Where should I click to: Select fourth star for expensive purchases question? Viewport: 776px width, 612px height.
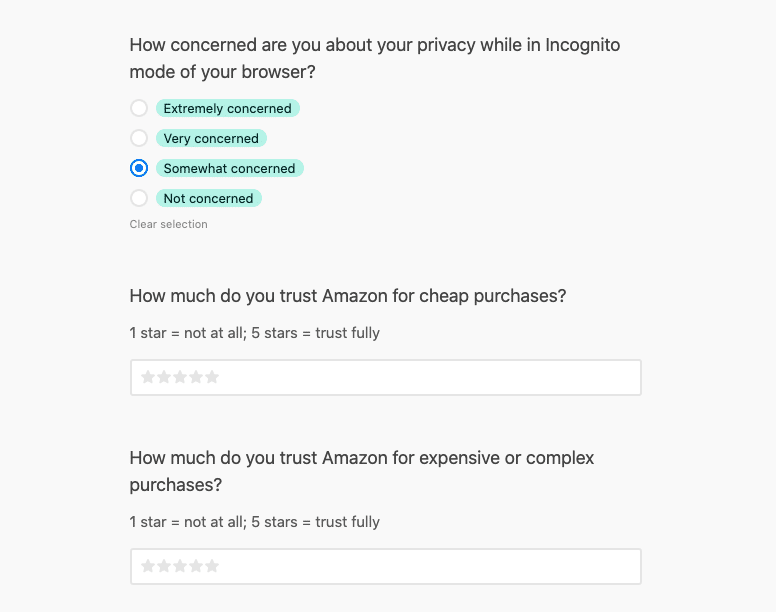[x=196, y=566]
